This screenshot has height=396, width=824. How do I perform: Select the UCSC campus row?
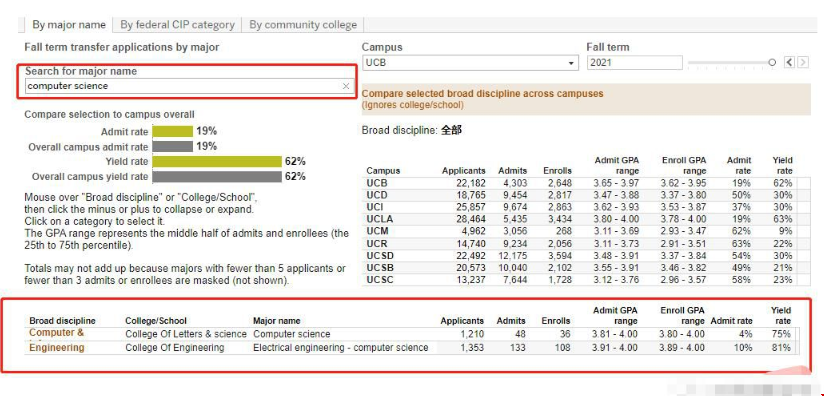(579, 280)
